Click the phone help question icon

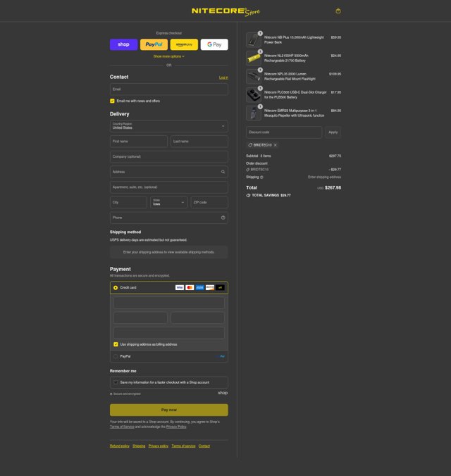point(223,218)
